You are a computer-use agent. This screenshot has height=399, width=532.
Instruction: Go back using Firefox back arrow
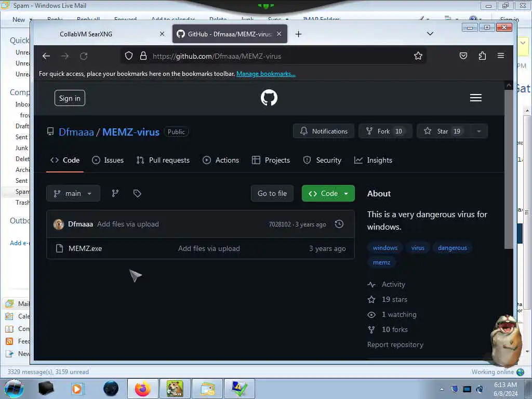click(46, 56)
